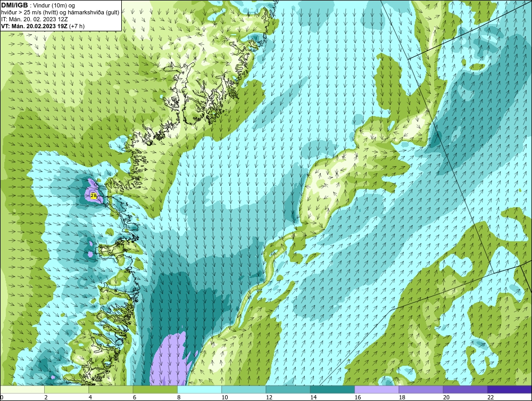Click the scale label '22'
This screenshot has height=401, width=532.
point(491,398)
